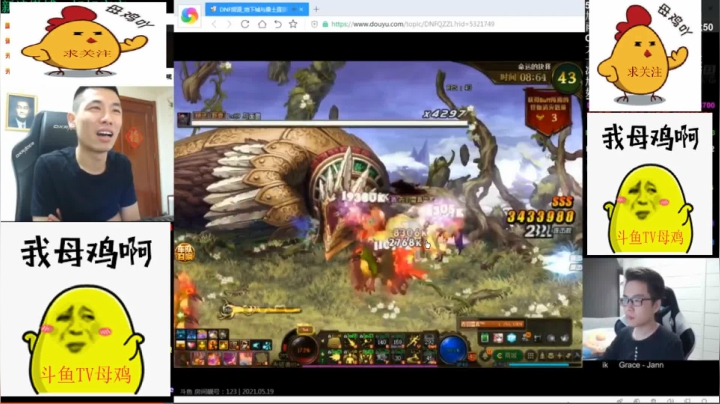Click the orange bar above the menu icons
Image resolution: width=720 pixels, height=404 pixels.
[x=492, y=324]
